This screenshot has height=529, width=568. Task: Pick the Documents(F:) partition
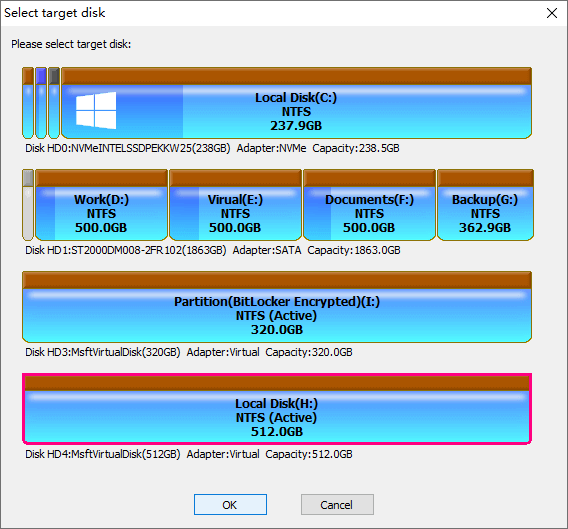(369, 205)
